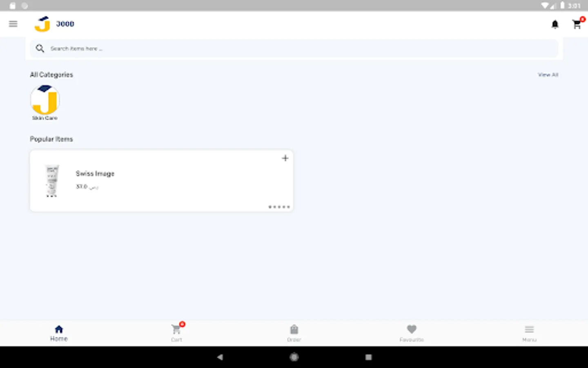Tap the Jooo logo in header
Viewport: 588px width, 368px height.
coord(55,24)
